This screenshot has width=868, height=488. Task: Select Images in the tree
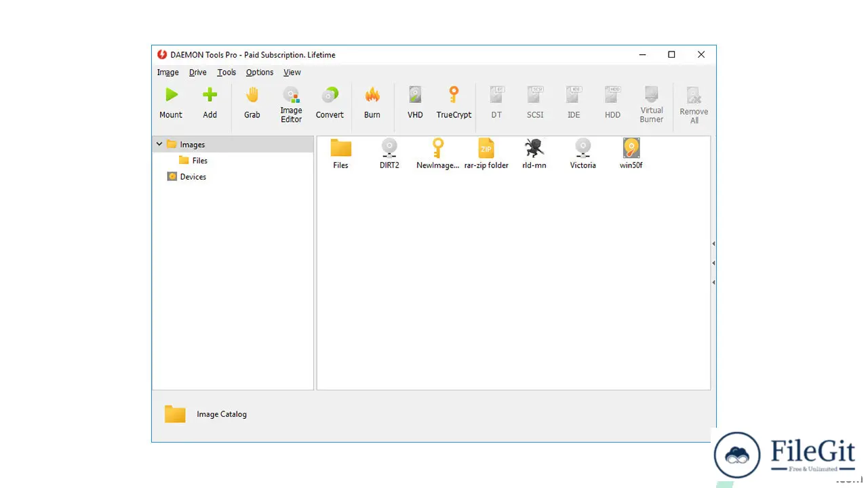(192, 144)
